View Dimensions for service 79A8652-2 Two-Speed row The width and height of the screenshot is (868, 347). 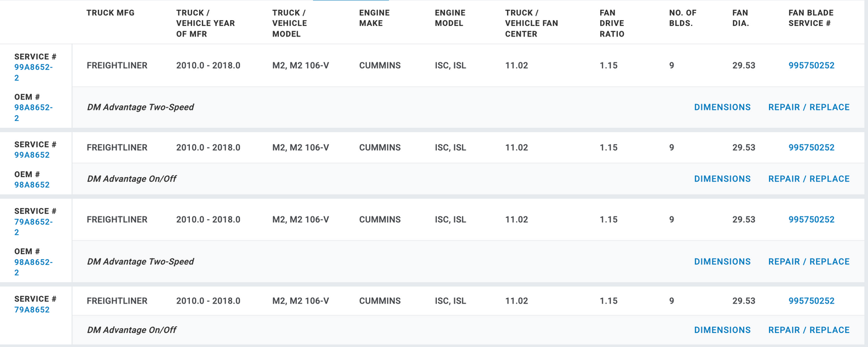click(722, 261)
